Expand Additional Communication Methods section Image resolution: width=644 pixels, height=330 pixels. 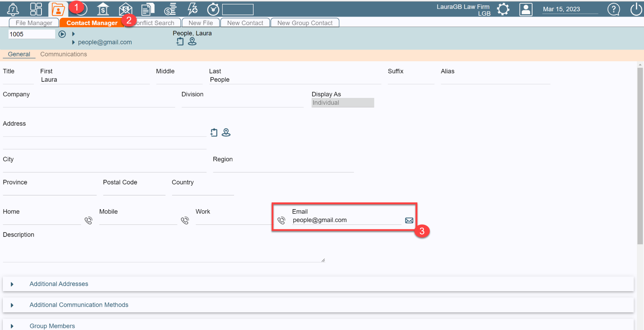318,305
